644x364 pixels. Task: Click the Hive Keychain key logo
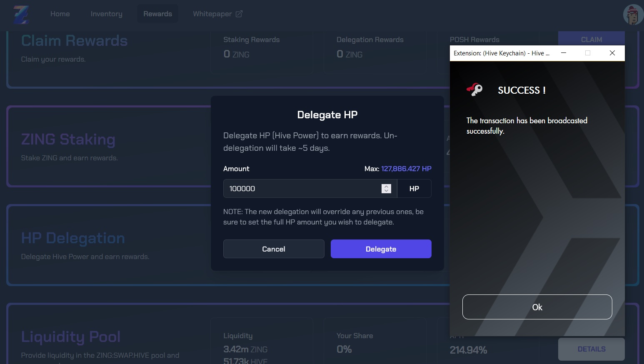coord(474,89)
